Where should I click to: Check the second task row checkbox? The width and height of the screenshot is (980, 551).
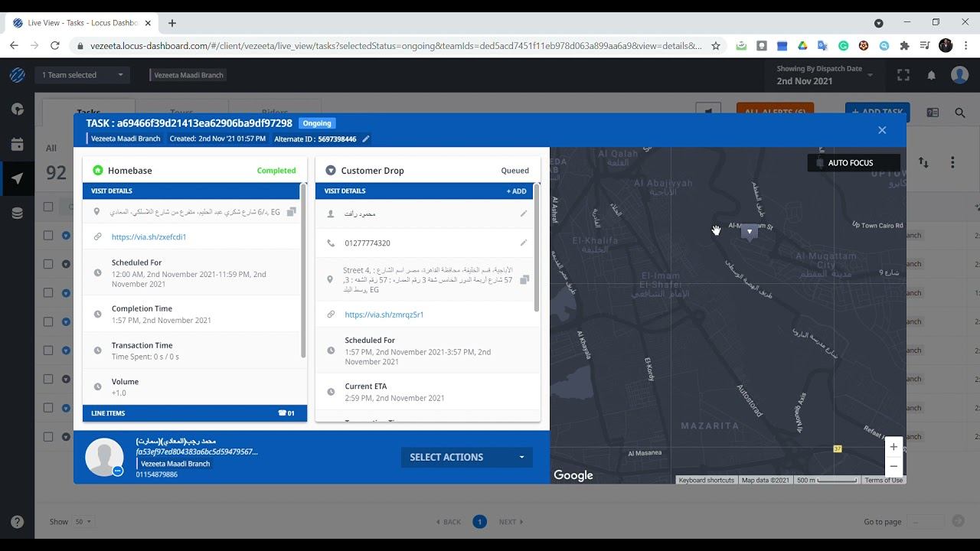pyautogui.click(x=48, y=264)
